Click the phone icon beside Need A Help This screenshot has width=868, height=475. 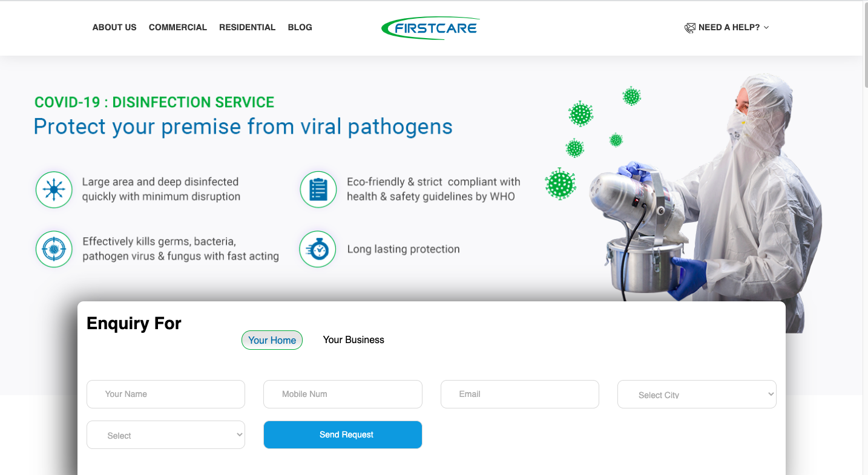(x=690, y=27)
